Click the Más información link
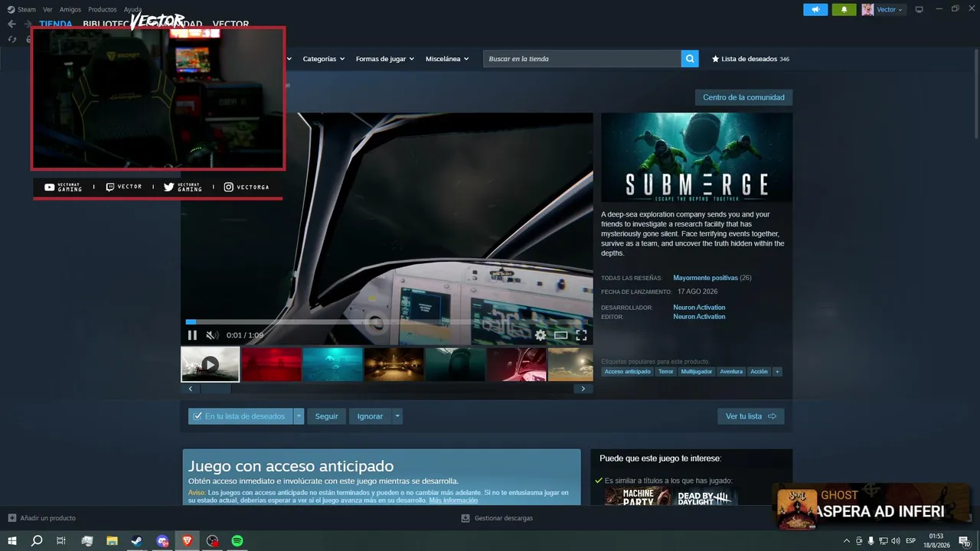The height and width of the screenshot is (551, 980). [x=453, y=500]
